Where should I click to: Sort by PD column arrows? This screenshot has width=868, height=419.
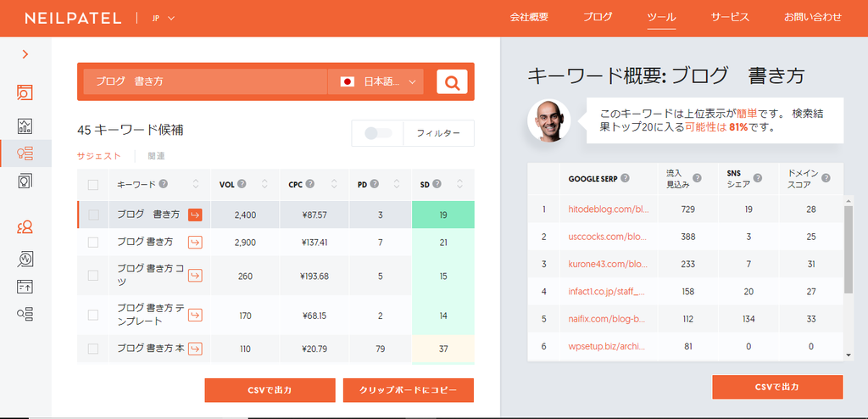click(397, 184)
